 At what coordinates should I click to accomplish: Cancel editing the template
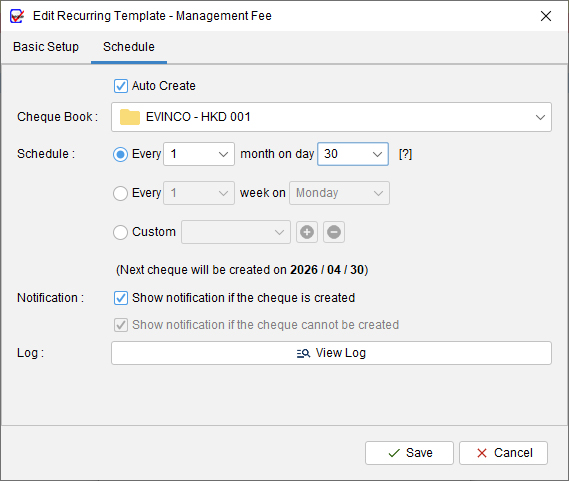(x=503, y=453)
